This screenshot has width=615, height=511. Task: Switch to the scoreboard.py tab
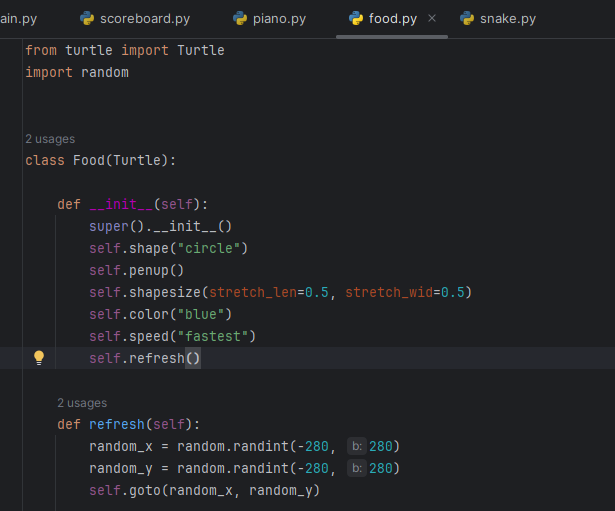click(135, 18)
